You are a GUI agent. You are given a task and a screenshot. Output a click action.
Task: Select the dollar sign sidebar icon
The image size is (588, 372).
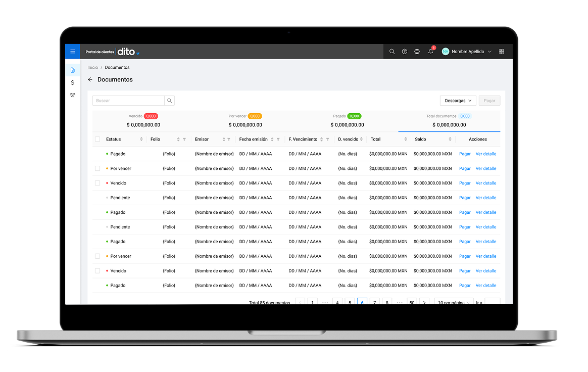coord(73,82)
